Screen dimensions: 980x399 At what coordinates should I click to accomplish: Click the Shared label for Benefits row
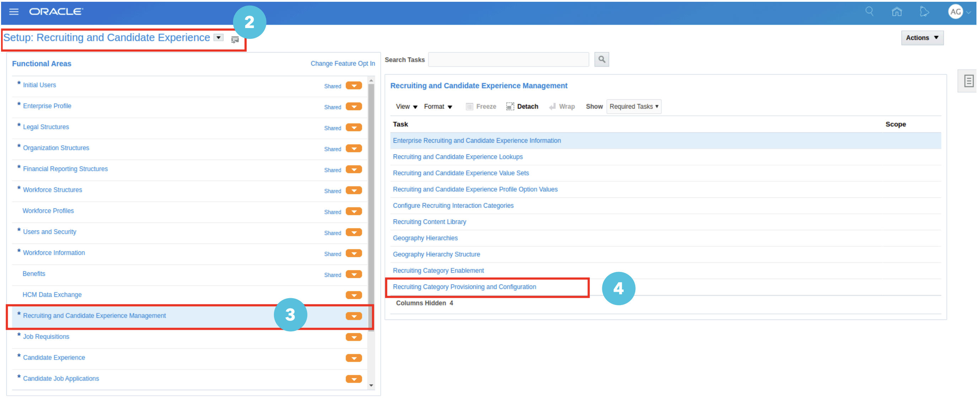point(333,275)
